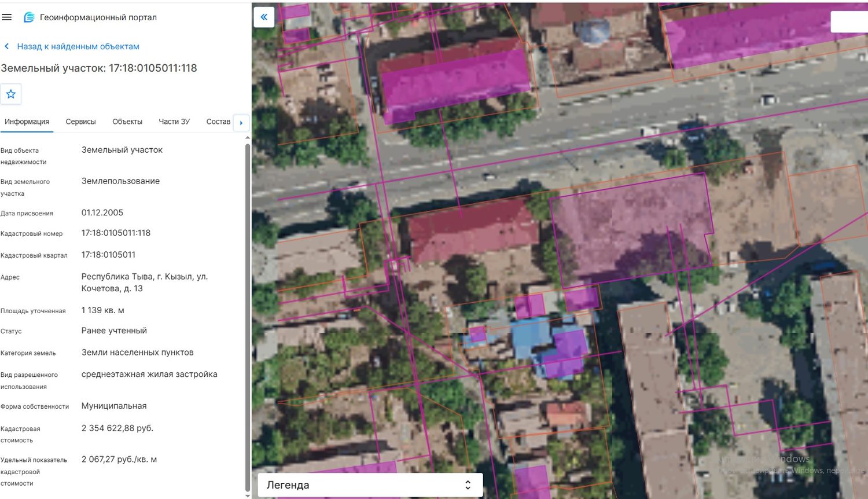Click the Геоинформационный портал title
This screenshot has height=499, width=868.
(98, 17)
